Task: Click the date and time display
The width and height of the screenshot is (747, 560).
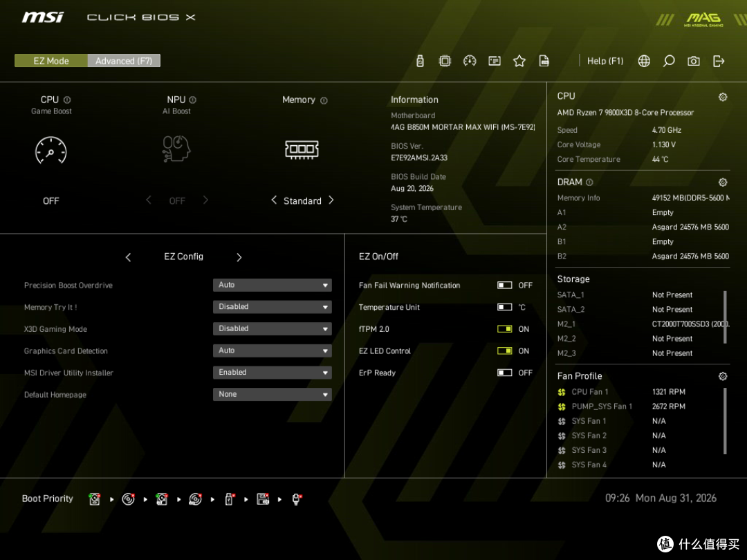Action: click(661, 498)
